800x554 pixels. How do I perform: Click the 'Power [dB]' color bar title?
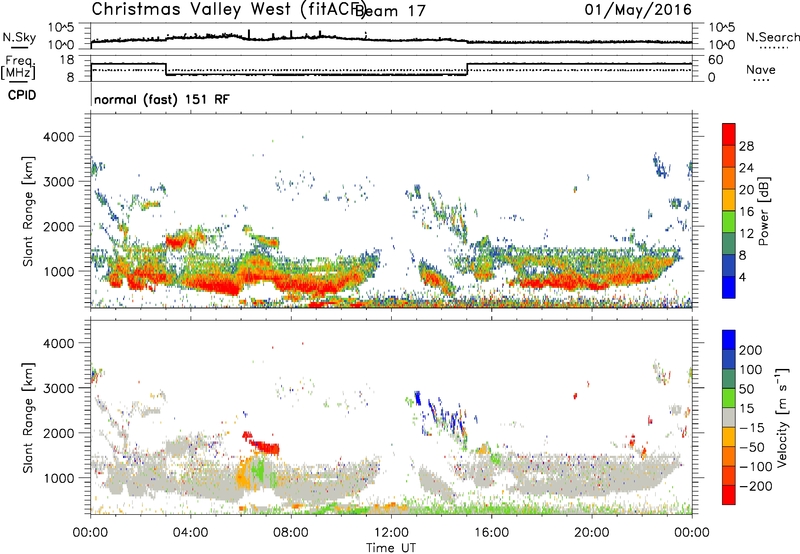(763, 211)
